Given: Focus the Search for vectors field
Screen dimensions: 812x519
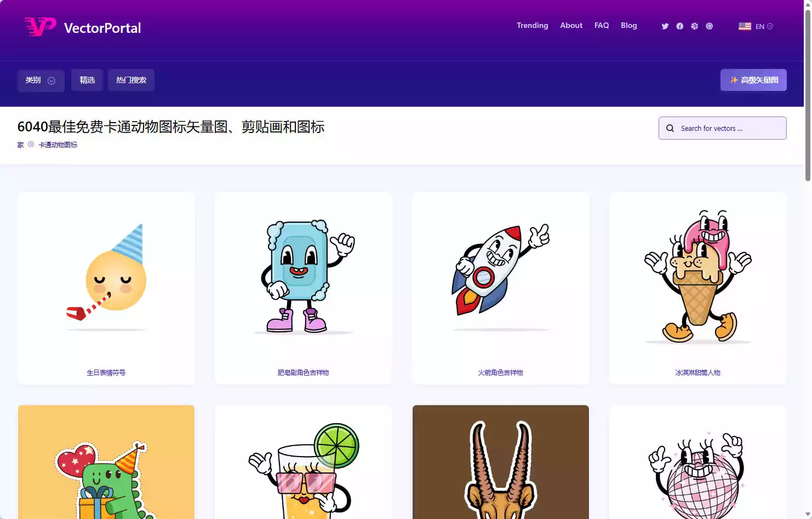Looking at the screenshot, I should pyautogui.click(x=723, y=128).
